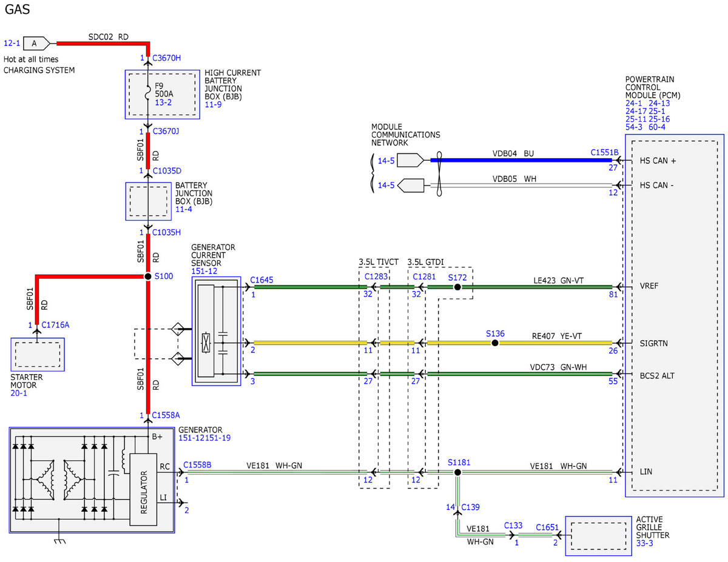The width and height of the screenshot is (728, 562).
Task: Select connector label C1558B
Action: (197, 465)
